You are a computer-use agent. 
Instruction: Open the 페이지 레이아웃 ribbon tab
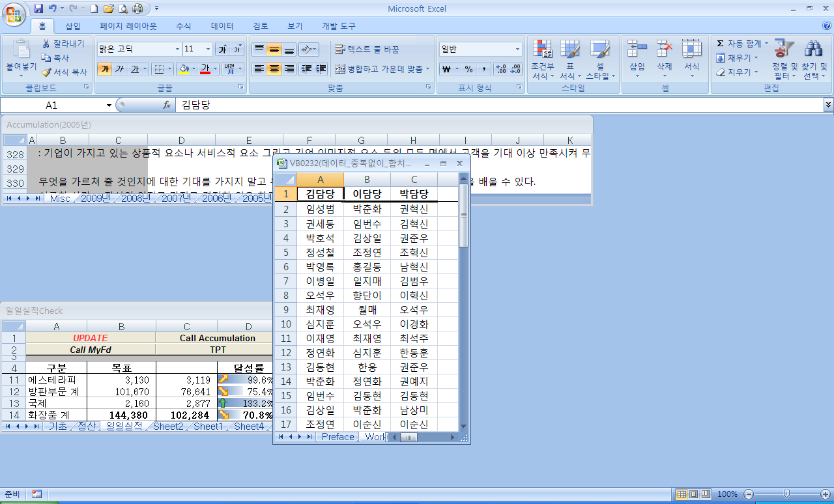click(128, 26)
